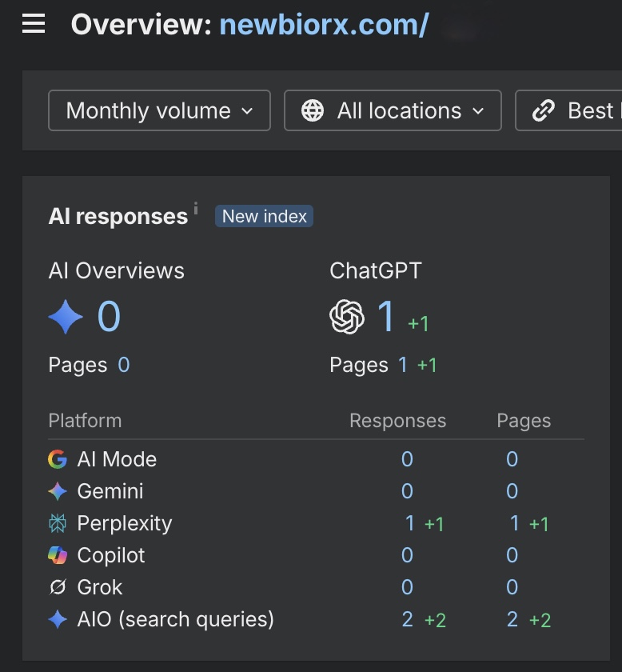622x672 pixels.
Task: Click the Perplexity logo icon
Action: [58, 523]
